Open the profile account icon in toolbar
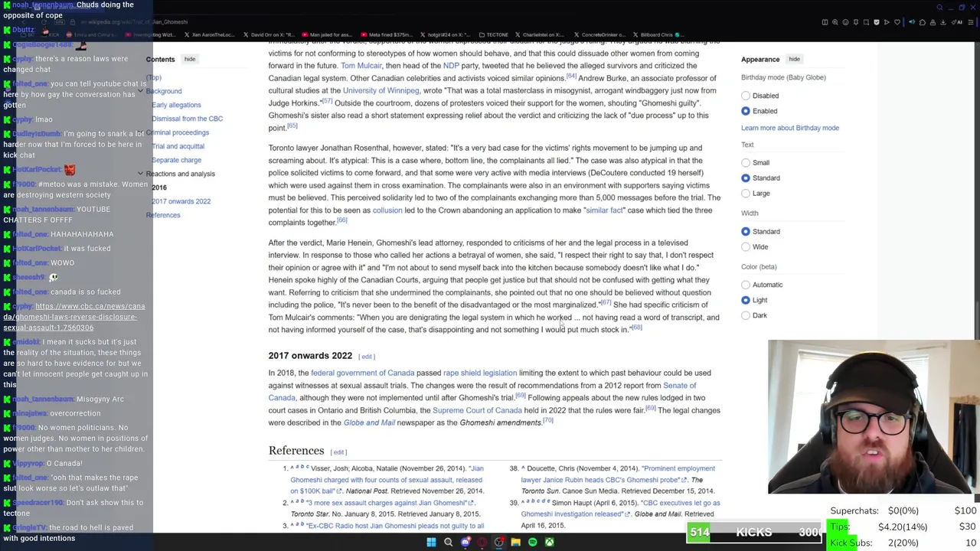 click(933, 22)
